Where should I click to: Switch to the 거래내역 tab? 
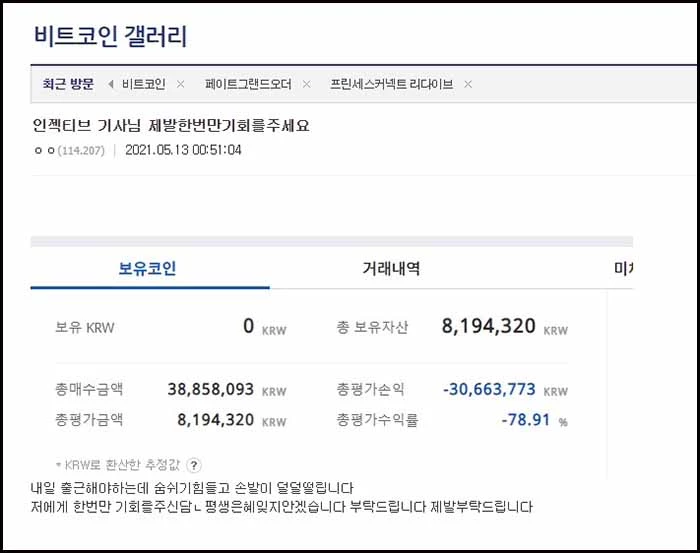pyautogui.click(x=391, y=269)
